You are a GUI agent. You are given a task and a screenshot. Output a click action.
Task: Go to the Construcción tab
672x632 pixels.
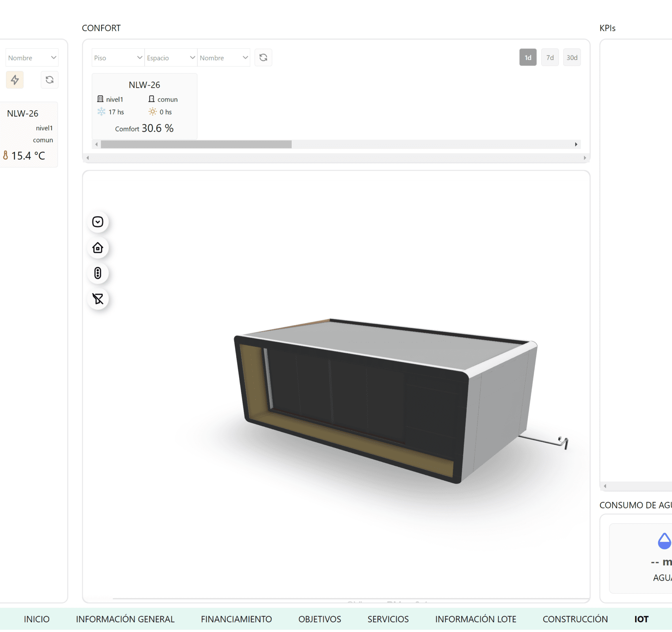click(x=575, y=619)
